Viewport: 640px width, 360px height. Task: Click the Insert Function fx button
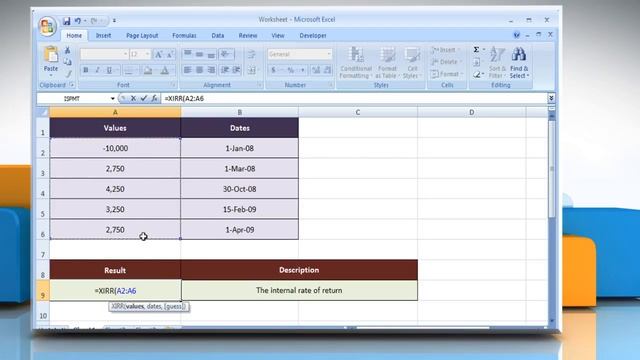click(x=154, y=98)
